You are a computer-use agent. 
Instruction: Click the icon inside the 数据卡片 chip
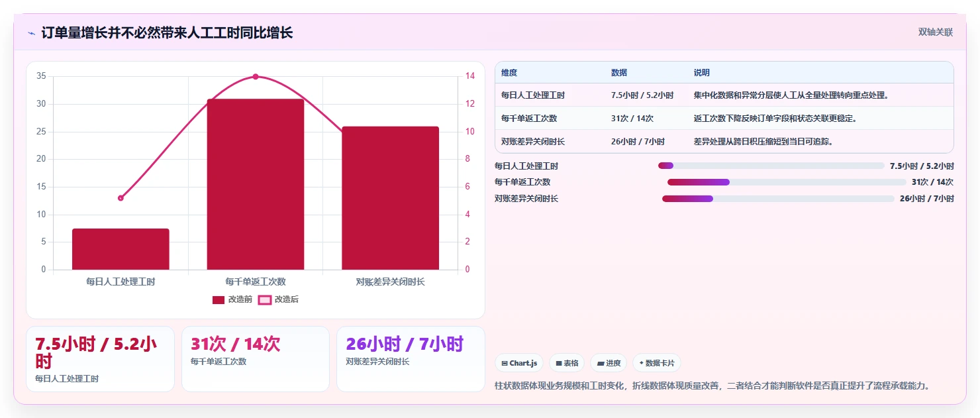pos(642,363)
